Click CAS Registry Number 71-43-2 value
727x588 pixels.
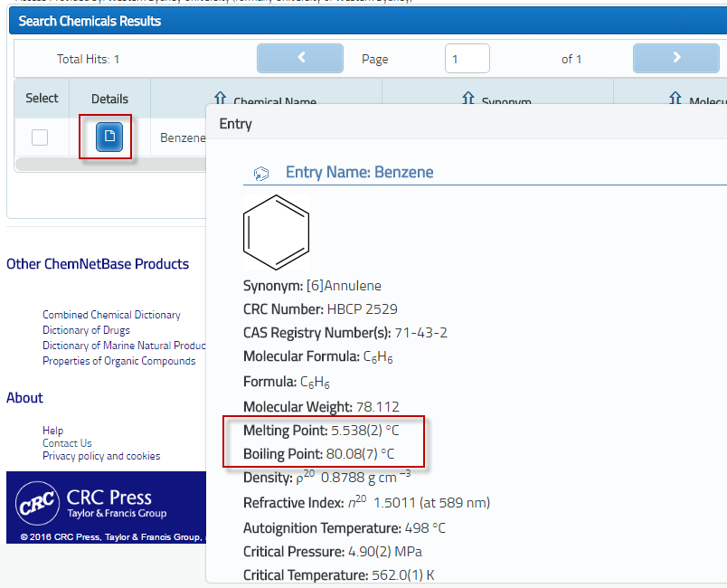point(421,333)
